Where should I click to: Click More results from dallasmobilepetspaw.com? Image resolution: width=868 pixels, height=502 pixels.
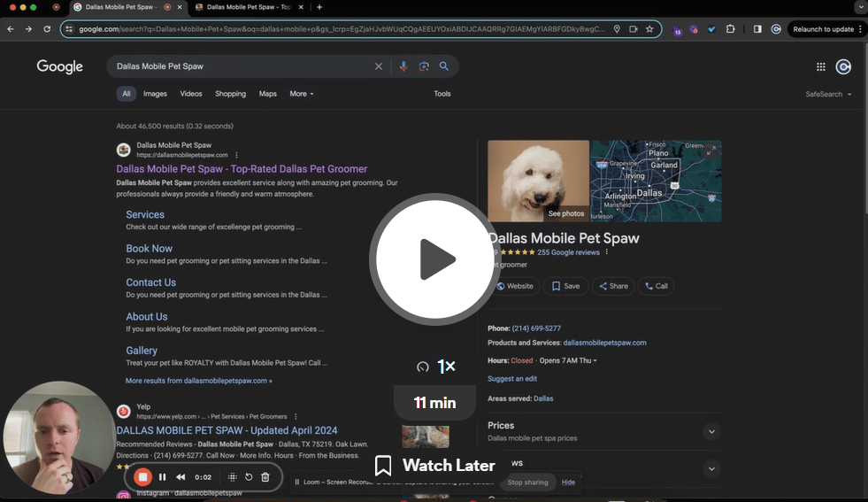coord(199,381)
